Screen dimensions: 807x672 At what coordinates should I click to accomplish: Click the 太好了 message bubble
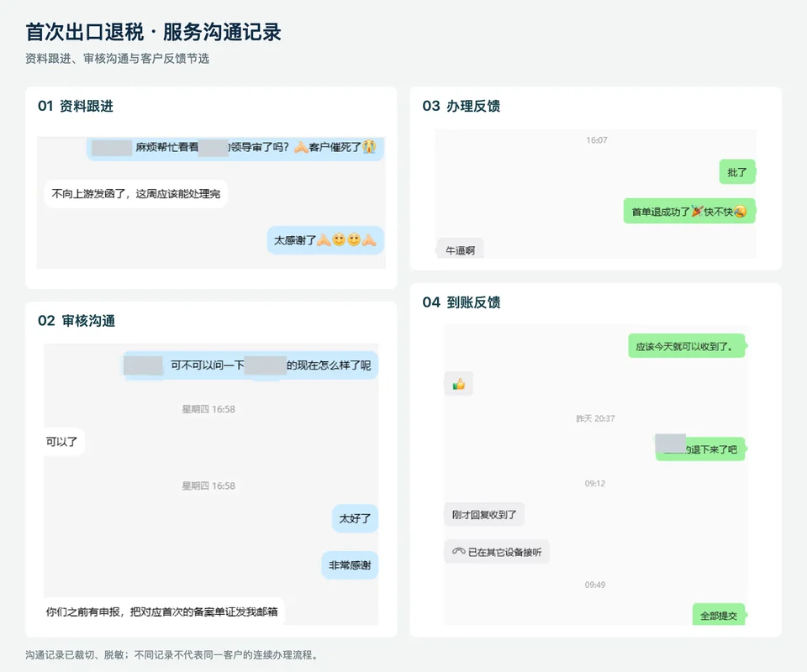[x=355, y=519]
